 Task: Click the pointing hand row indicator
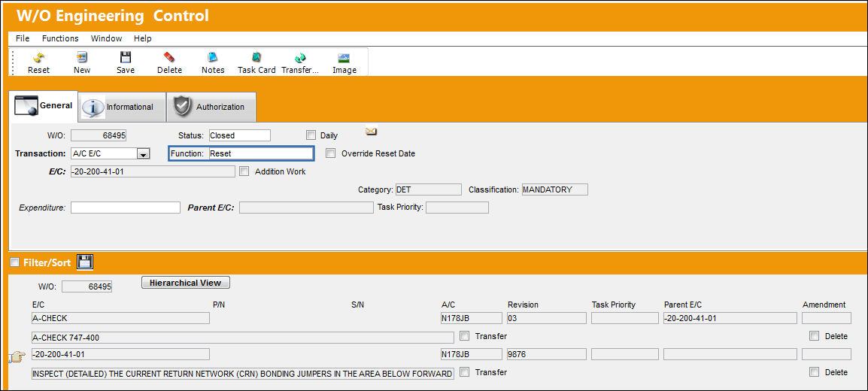[x=17, y=358]
